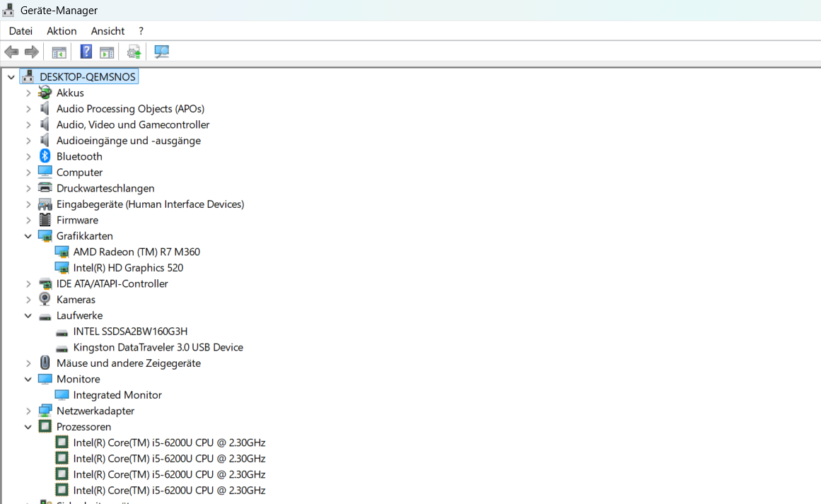This screenshot has height=504, width=821.
Task: Expand the Firmware category
Action: coord(28,221)
